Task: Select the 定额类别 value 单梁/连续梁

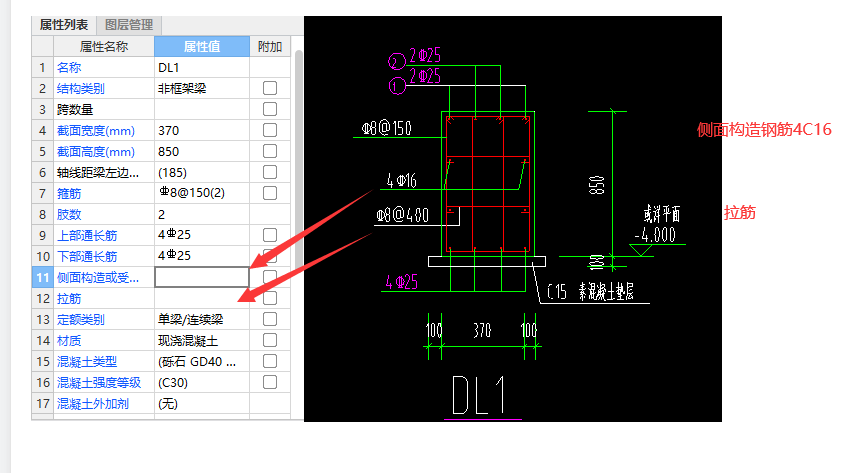Action: coord(191,320)
